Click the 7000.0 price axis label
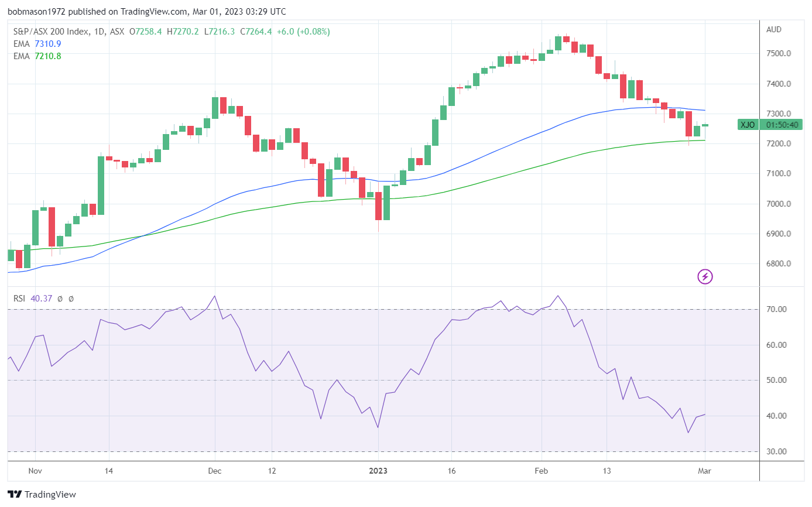Image resolution: width=812 pixels, height=507 pixels. point(779,204)
